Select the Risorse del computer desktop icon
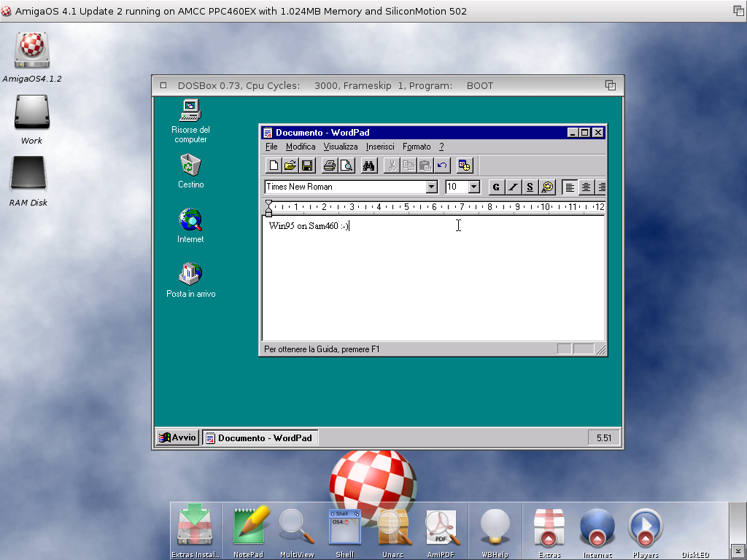 pyautogui.click(x=190, y=121)
